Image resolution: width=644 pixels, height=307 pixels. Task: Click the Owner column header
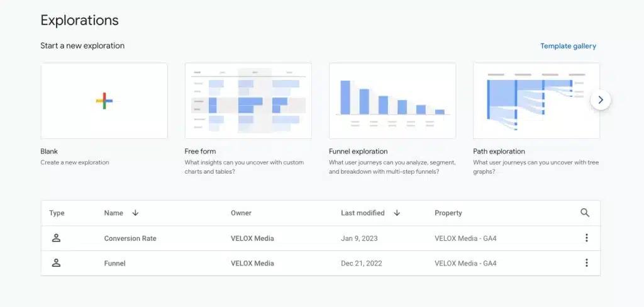click(x=241, y=213)
